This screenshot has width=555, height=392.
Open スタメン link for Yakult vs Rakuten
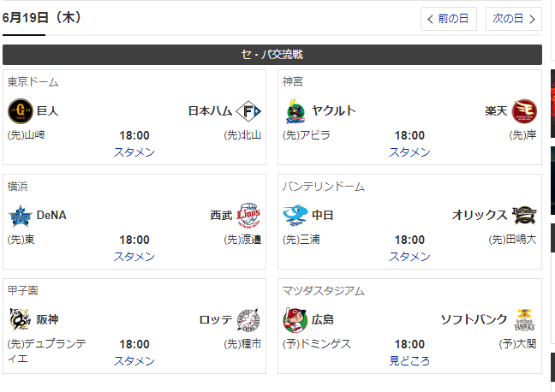point(409,152)
